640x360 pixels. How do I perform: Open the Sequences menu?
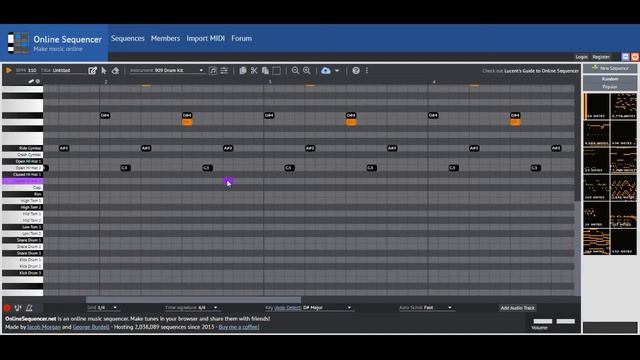point(128,38)
